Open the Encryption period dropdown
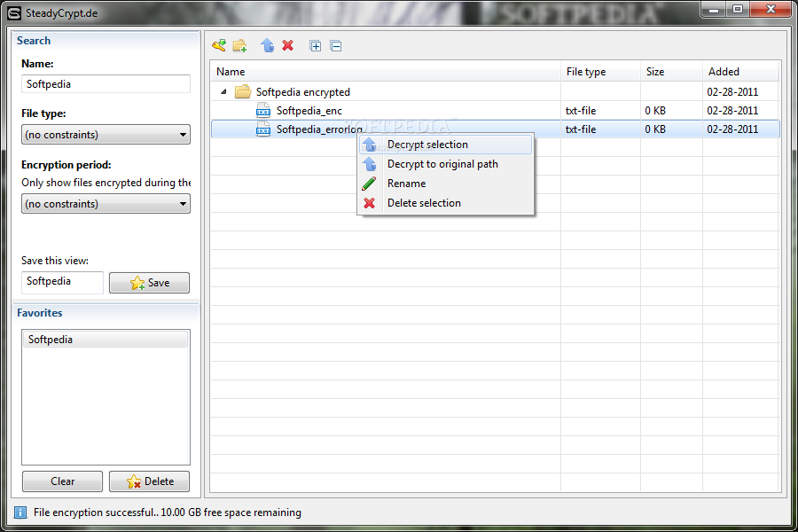798x532 pixels. pyautogui.click(x=106, y=204)
